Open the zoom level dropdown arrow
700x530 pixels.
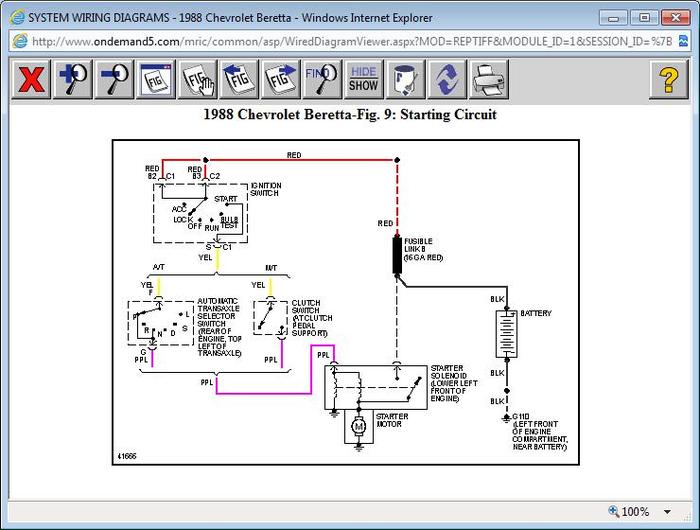coord(667,512)
